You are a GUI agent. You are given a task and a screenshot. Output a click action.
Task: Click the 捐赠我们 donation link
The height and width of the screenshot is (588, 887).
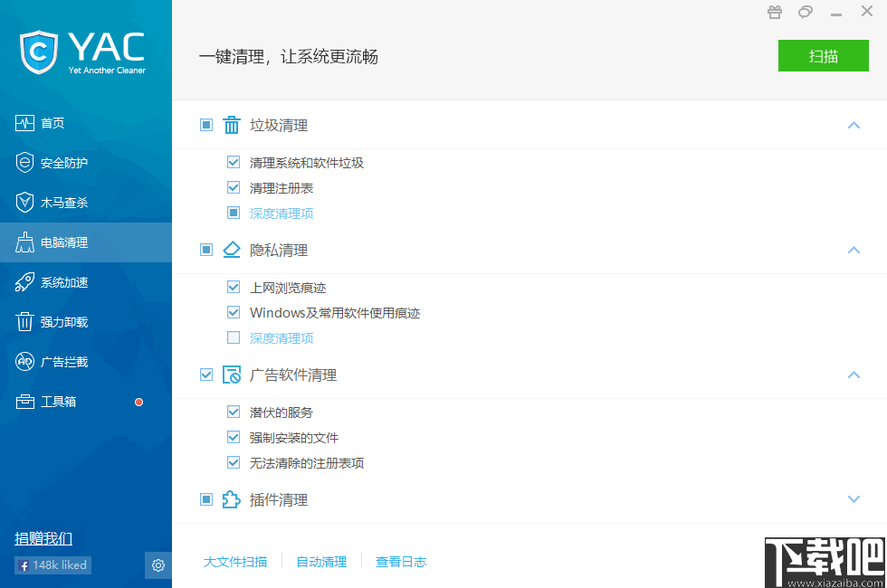pos(42,537)
